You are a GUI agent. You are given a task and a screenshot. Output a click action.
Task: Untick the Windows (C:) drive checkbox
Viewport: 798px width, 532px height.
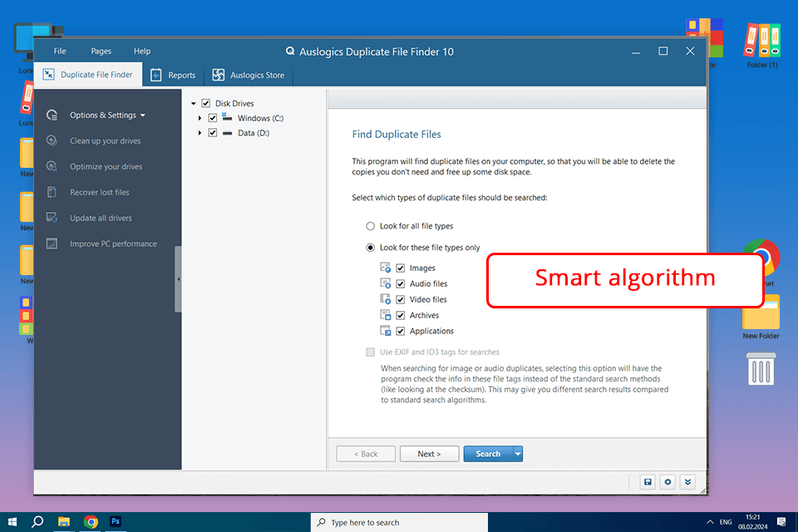[213, 118]
